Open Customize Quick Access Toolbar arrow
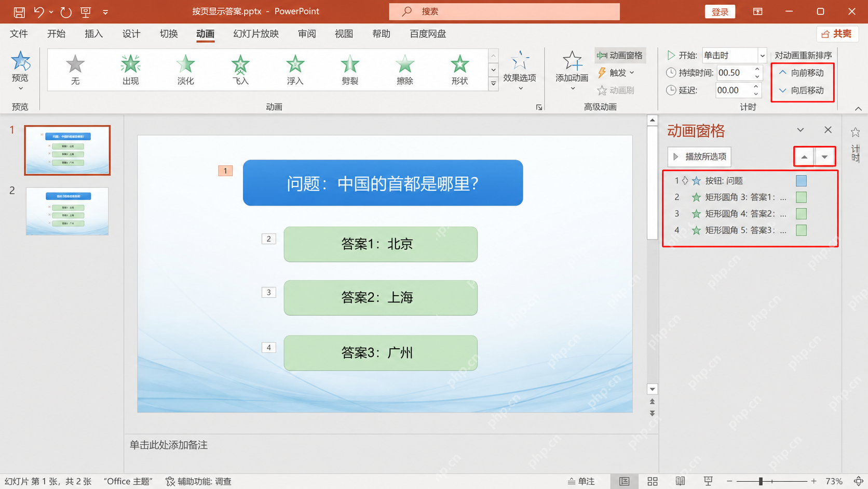This screenshot has height=489, width=868. [x=105, y=11]
